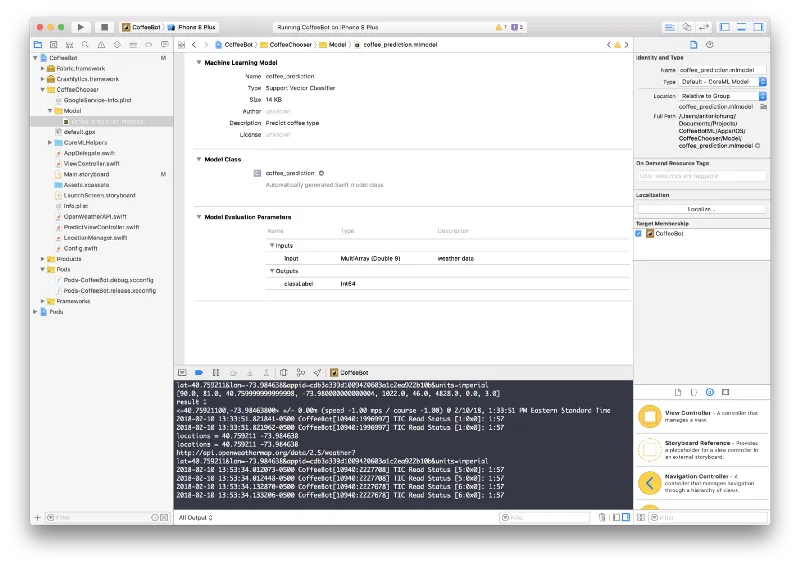Show the Media library

726,392
